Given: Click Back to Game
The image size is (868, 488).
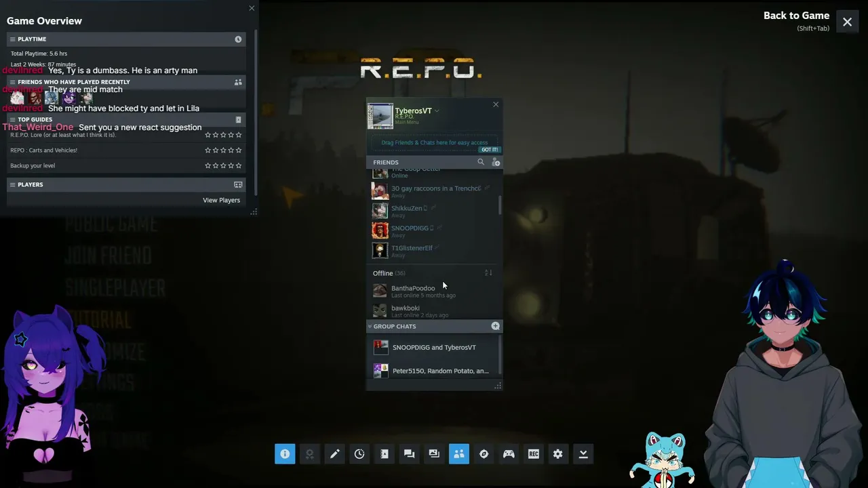Looking at the screenshot, I should tap(796, 16).
